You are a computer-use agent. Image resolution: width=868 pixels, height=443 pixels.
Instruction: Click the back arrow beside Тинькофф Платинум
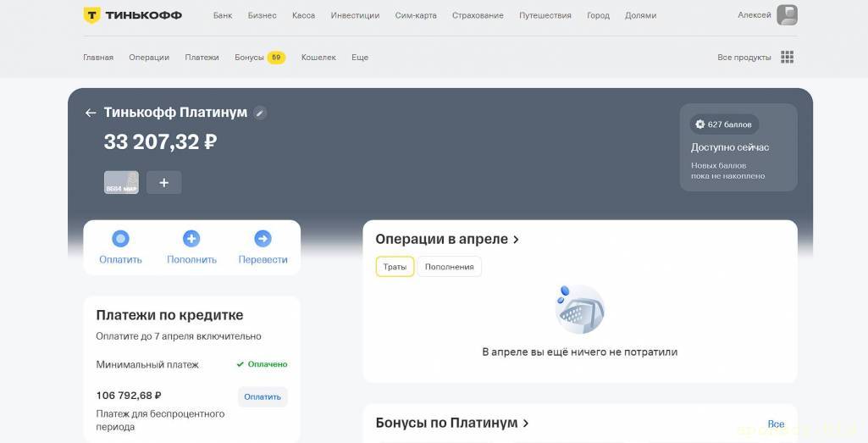(91, 113)
